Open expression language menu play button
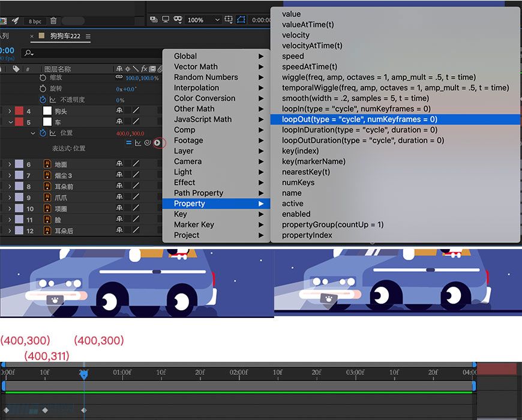 (x=157, y=143)
